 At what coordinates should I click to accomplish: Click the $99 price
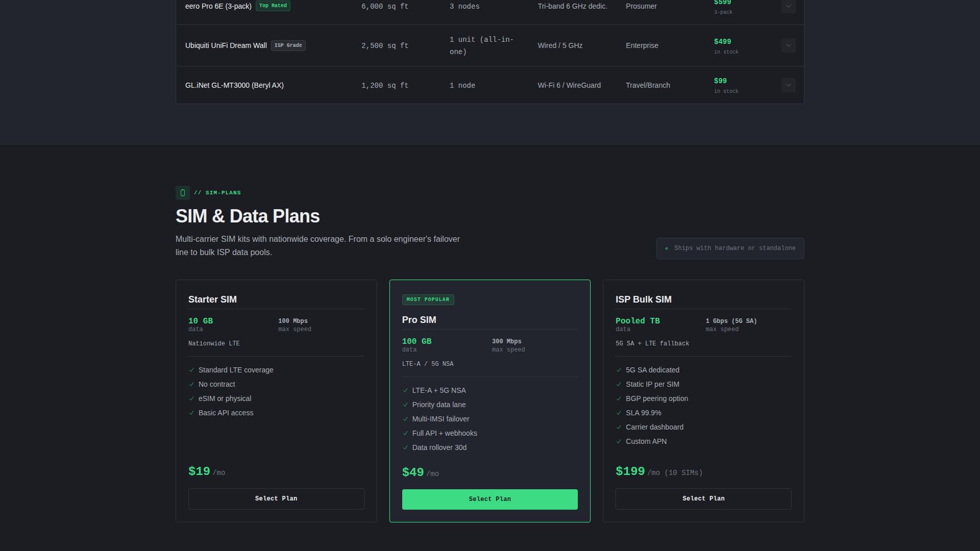[x=720, y=81]
